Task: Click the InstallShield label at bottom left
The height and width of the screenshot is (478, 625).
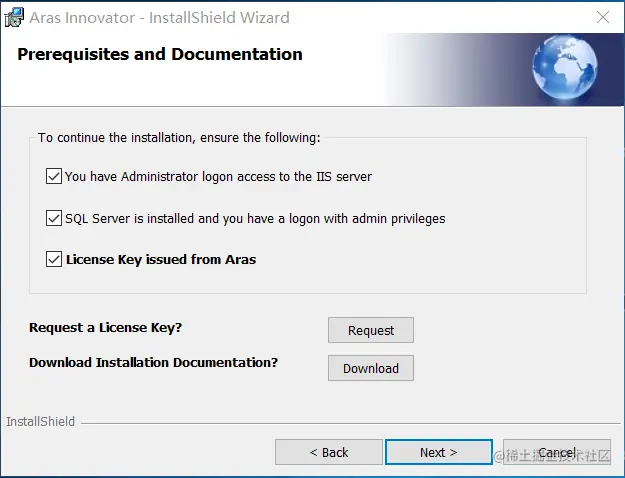Action: click(x=40, y=422)
